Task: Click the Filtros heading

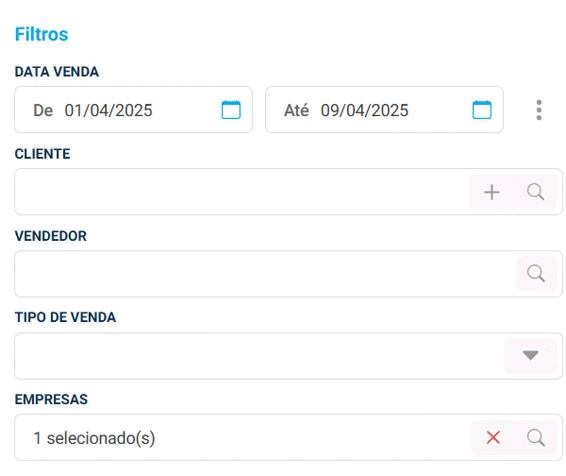Action: coord(42,34)
